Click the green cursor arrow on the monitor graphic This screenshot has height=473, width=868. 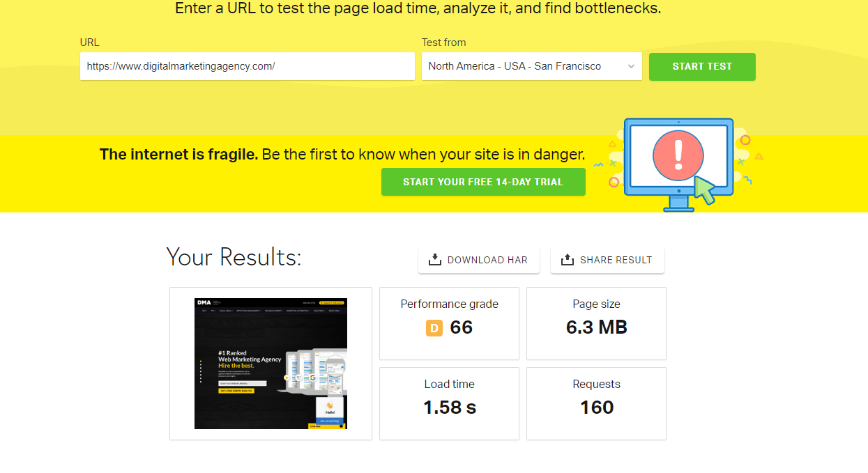[x=704, y=189]
